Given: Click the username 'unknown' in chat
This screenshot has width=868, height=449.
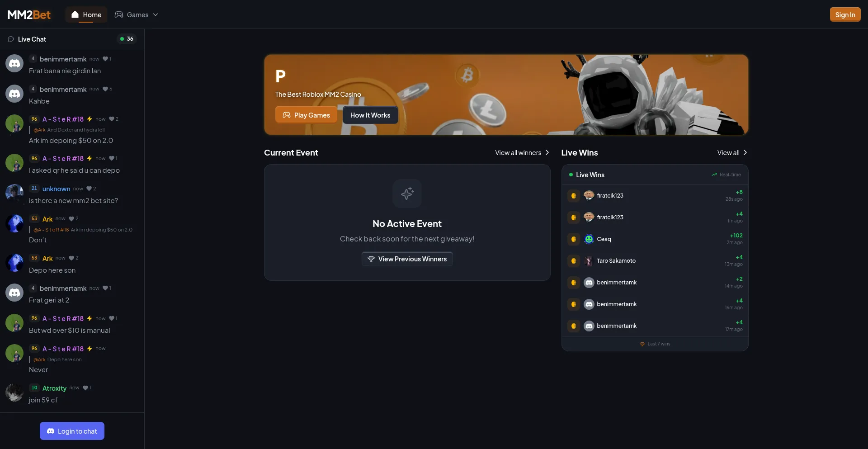Looking at the screenshot, I should pos(56,189).
